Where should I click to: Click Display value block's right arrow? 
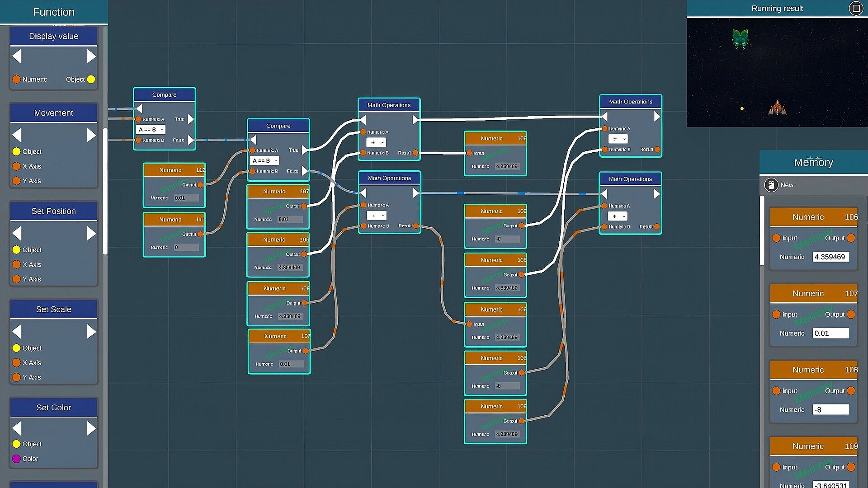(91, 56)
